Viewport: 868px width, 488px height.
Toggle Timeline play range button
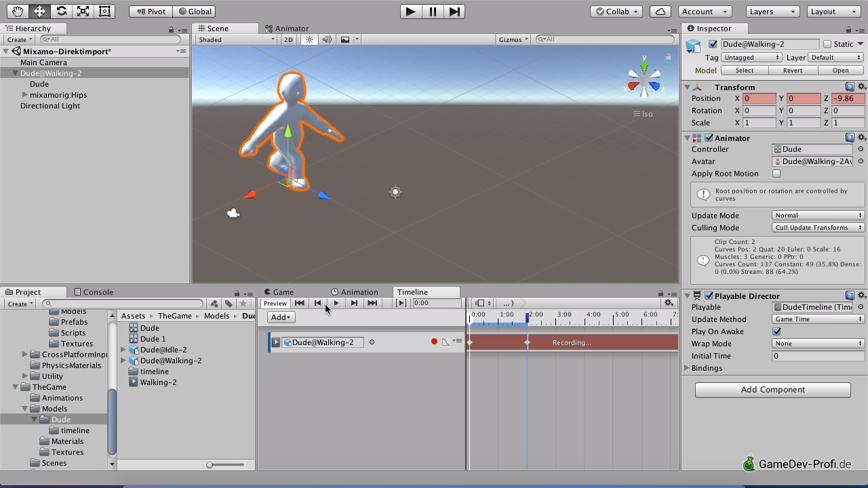(x=401, y=303)
